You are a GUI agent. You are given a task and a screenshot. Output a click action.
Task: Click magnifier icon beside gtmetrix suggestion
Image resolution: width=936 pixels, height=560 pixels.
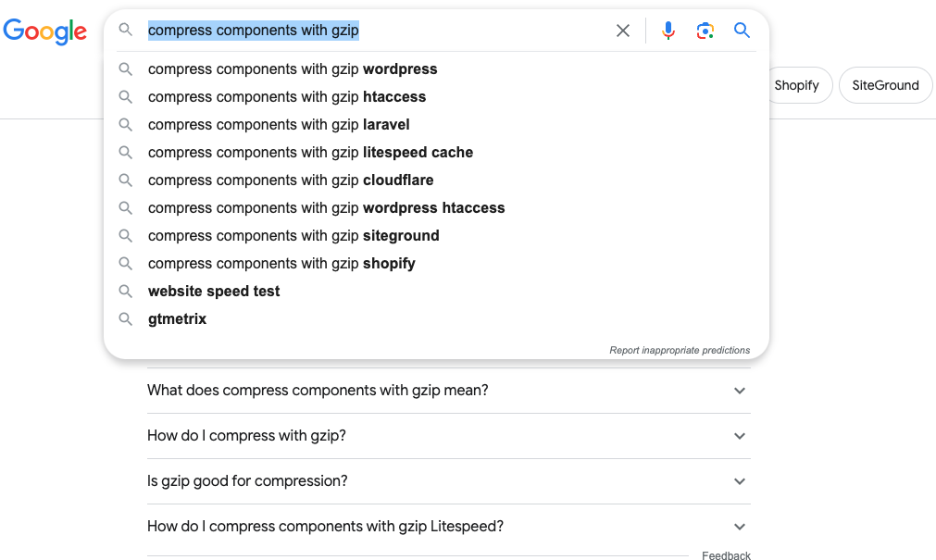click(125, 318)
